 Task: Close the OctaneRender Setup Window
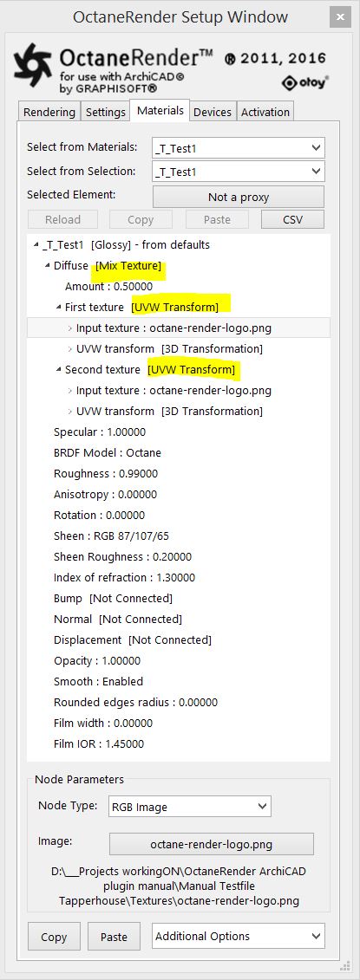coord(340,16)
